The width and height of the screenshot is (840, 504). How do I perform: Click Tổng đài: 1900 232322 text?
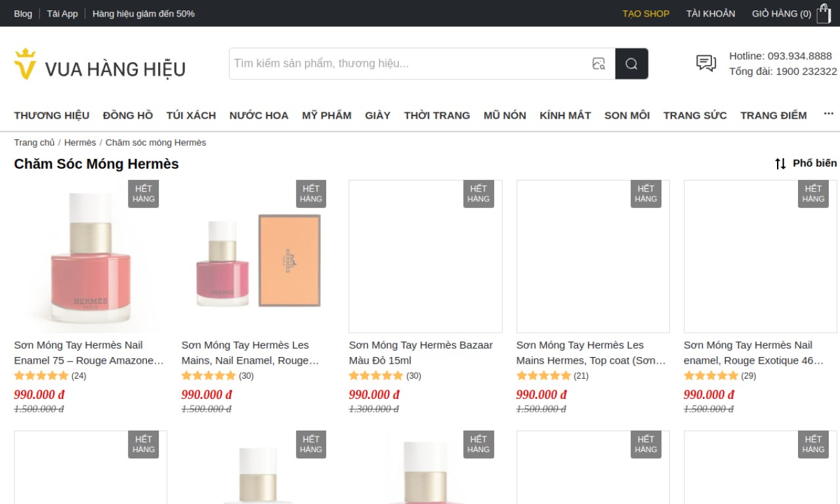tap(783, 71)
